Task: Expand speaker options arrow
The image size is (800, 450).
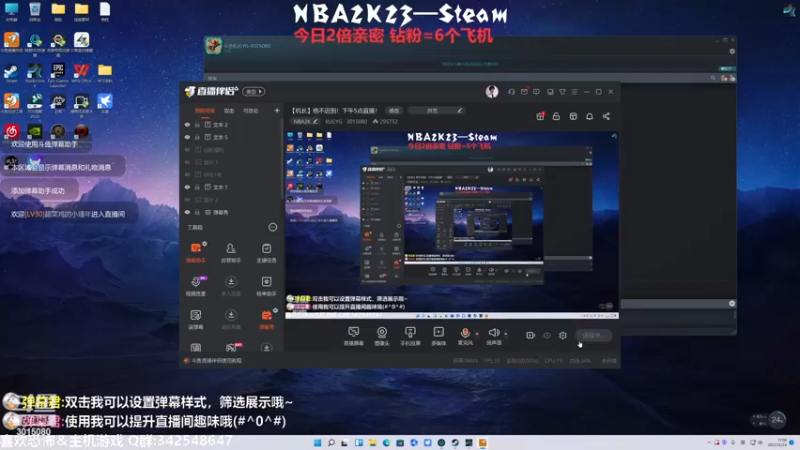Action: [x=506, y=334]
